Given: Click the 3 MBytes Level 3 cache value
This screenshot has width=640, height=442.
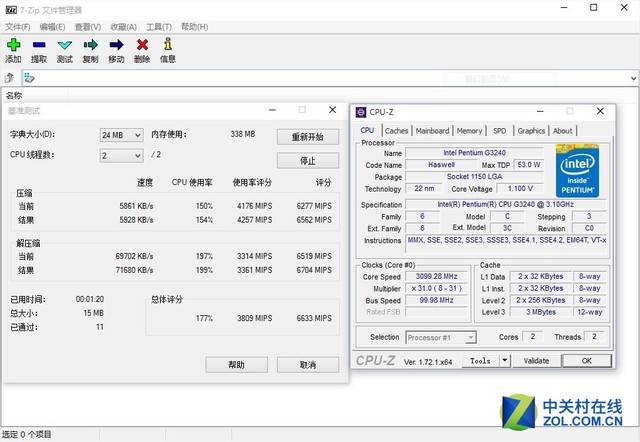Looking at the screenshot, I should (x=541, y=312).
